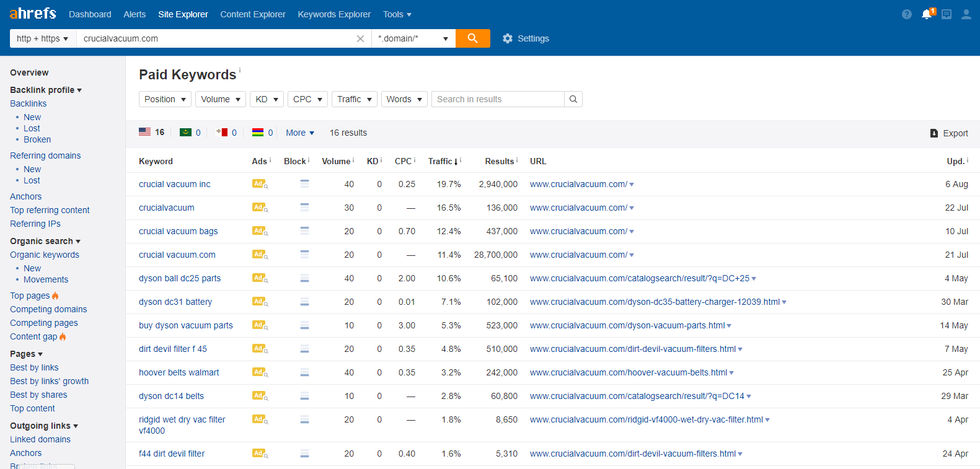This screenshot has height=469, width=980.
Task: Open Organic keywords in sidebar
Action: 45,255
